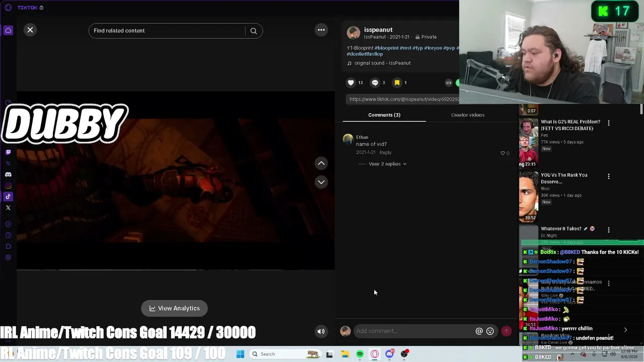This screenshot has width=644, height=362.
Task: Click the embed code icon
Action: 449,82
